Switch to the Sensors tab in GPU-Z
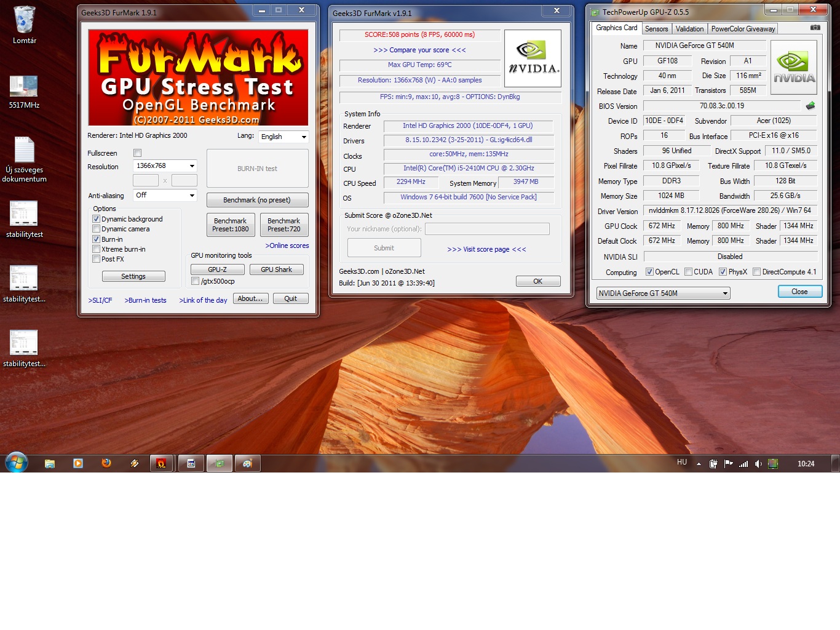840x630 pixels. (x=656, y=29)
